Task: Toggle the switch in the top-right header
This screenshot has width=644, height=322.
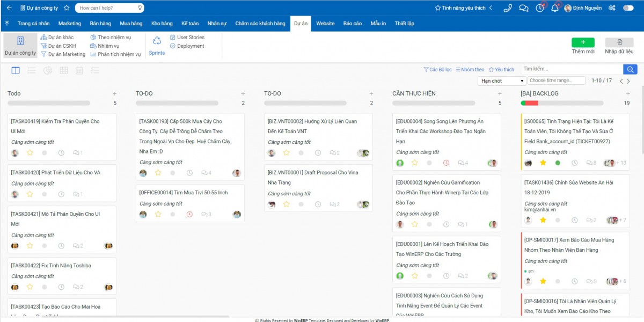Action: tap(628, 8)
